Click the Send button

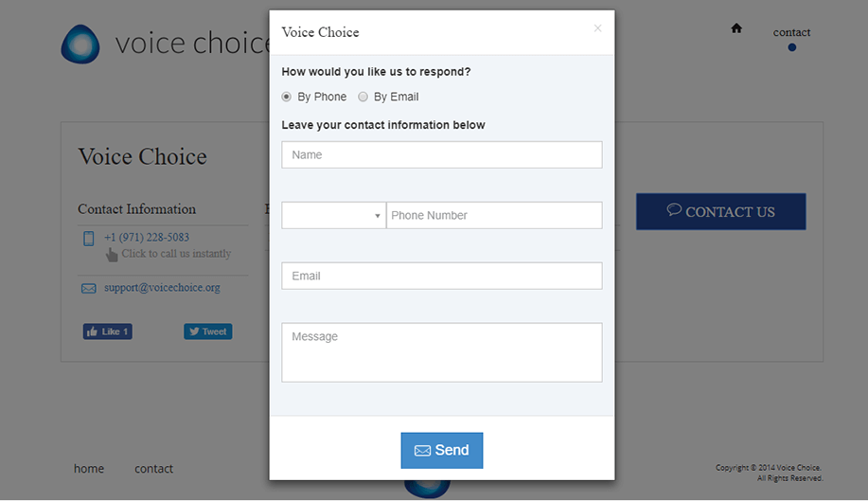click(442, 451)
